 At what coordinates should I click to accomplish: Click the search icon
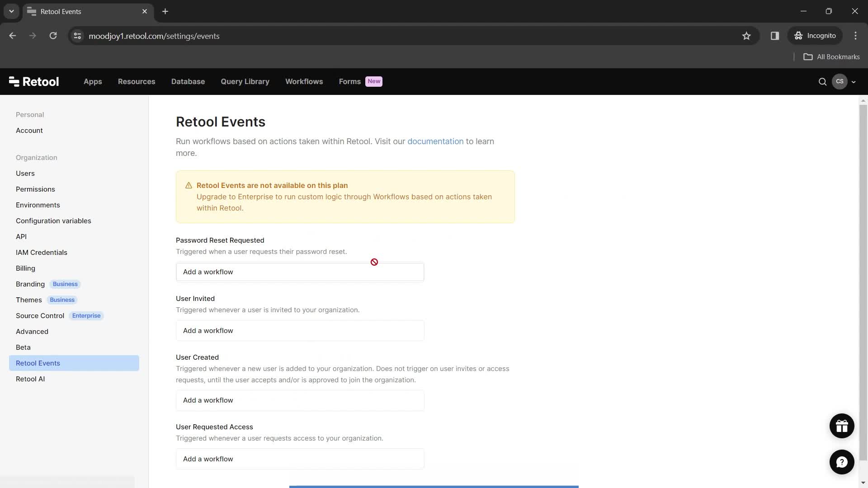pyautogui.click(x=822, y=82)
